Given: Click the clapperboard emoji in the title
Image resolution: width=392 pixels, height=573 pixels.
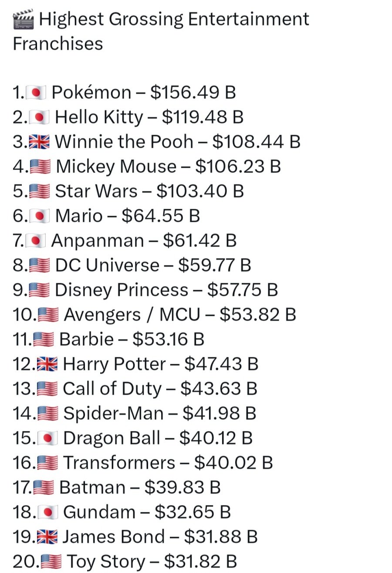Looking at the screenshot, I should [x=24, y=20].
